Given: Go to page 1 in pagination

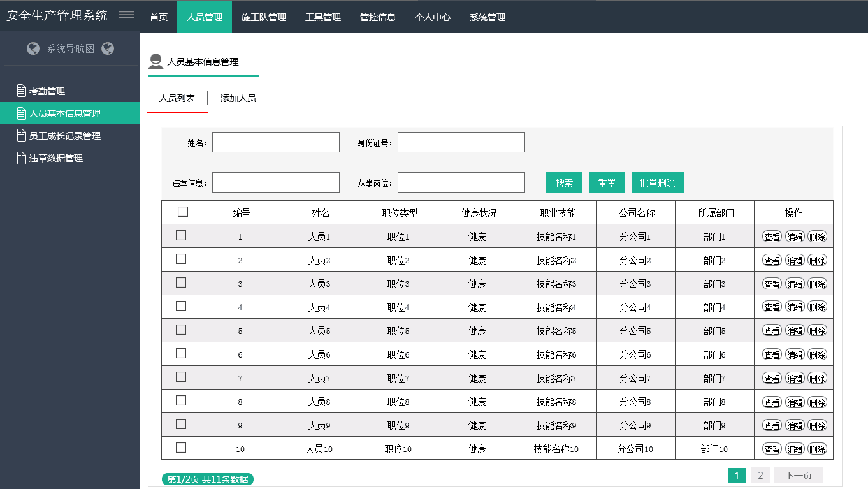Looking at the screenshot, I should [737, 476].
